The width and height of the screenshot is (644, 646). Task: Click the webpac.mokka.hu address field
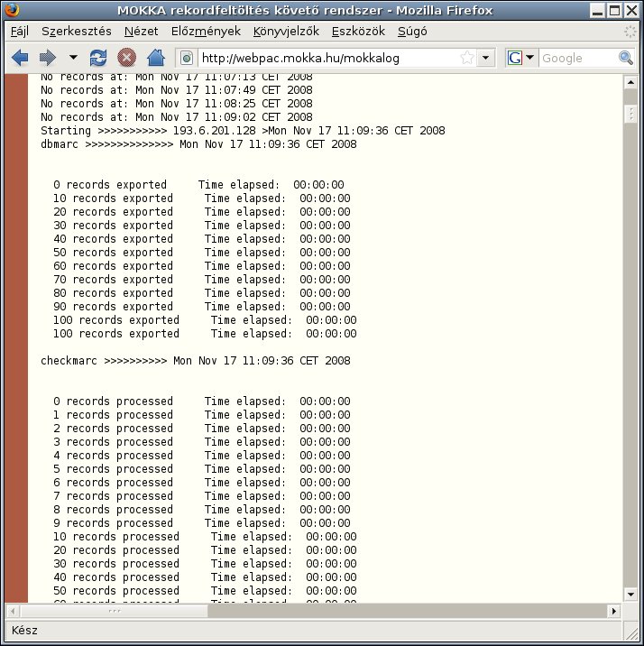point(325,59)
